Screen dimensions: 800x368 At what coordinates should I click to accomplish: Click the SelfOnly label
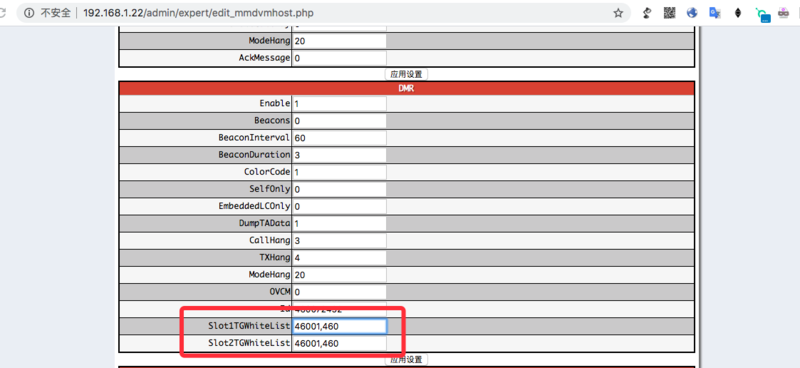tap(269, 189)
